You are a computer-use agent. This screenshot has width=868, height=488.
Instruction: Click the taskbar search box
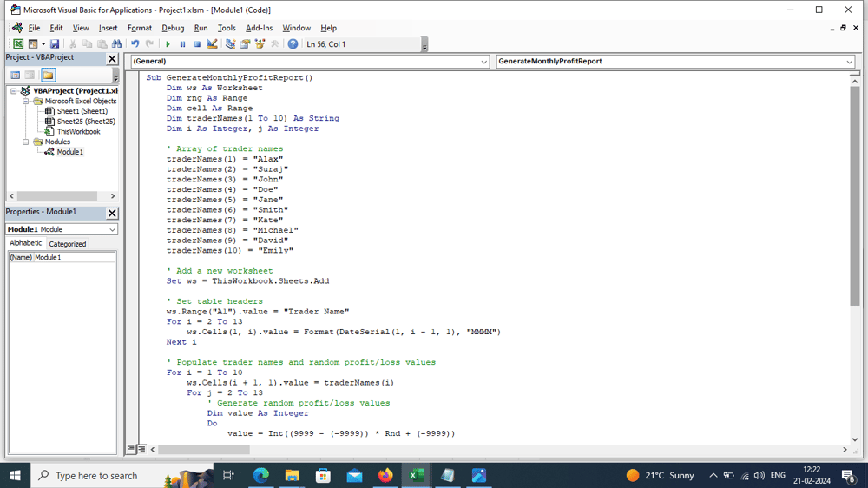[x=122, y=475]
